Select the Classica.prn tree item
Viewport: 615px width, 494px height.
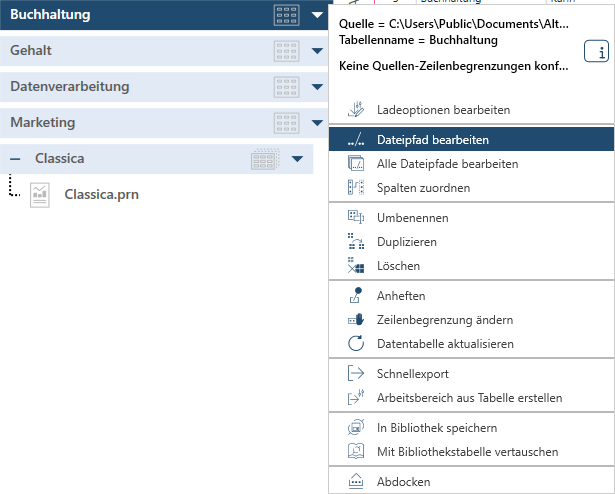point(101,194)
